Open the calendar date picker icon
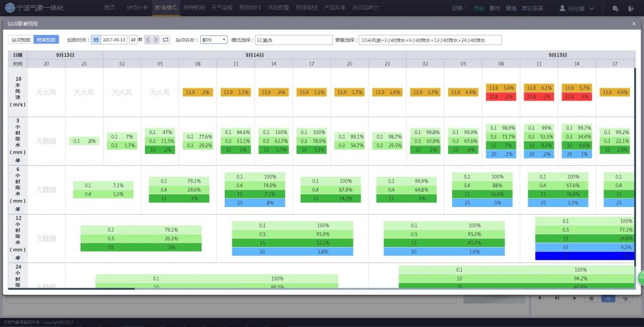 click(x=97, y=40)
